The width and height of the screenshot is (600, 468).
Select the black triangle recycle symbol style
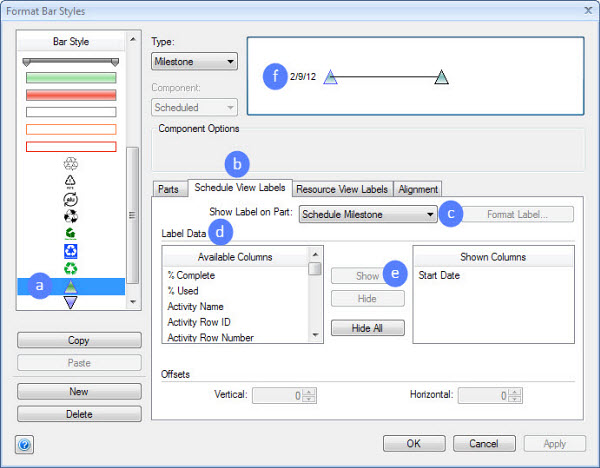[x=70, y=180]
